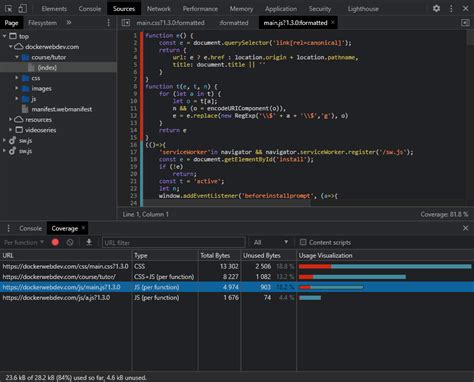
Task: Sort by the URL column header
Action: 66,255
